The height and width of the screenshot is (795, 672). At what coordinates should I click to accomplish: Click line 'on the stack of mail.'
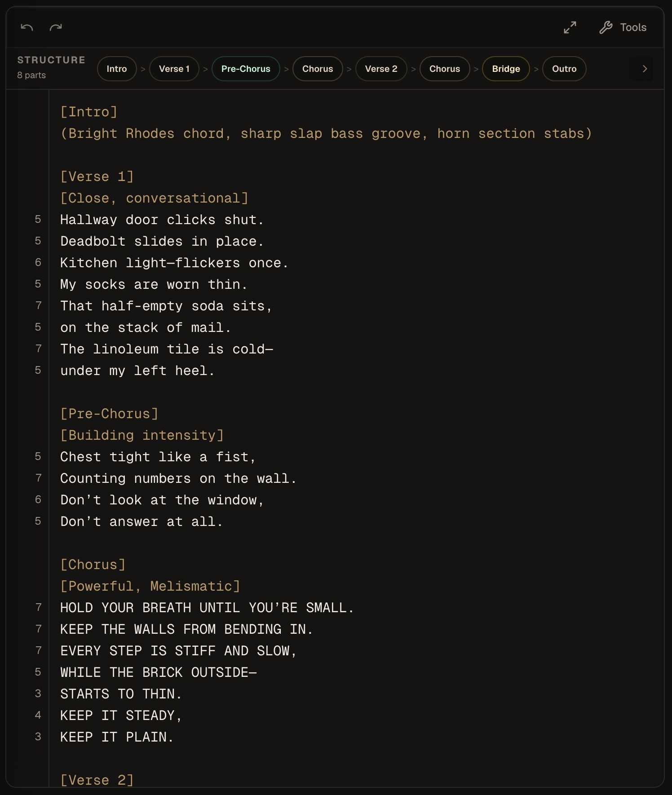coord(146,327)
